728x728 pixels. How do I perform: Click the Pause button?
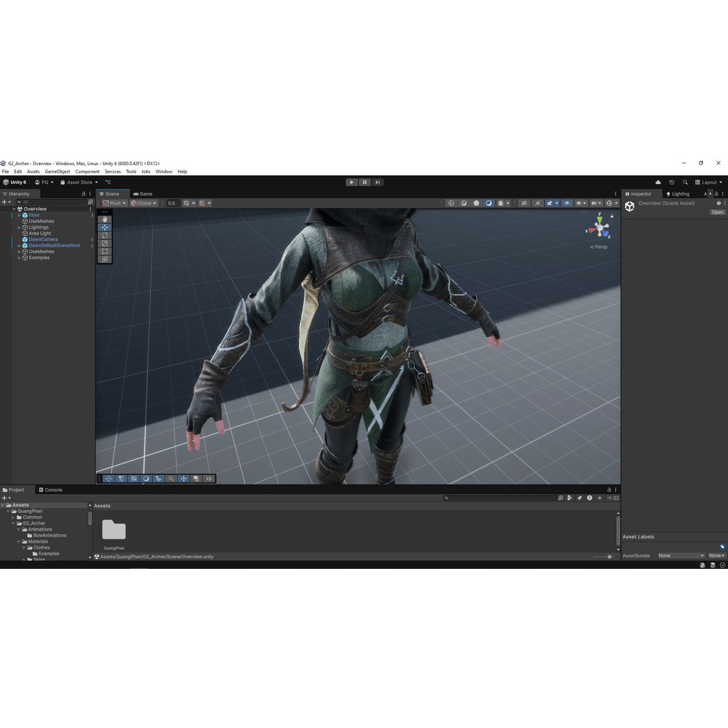point(365,182)
